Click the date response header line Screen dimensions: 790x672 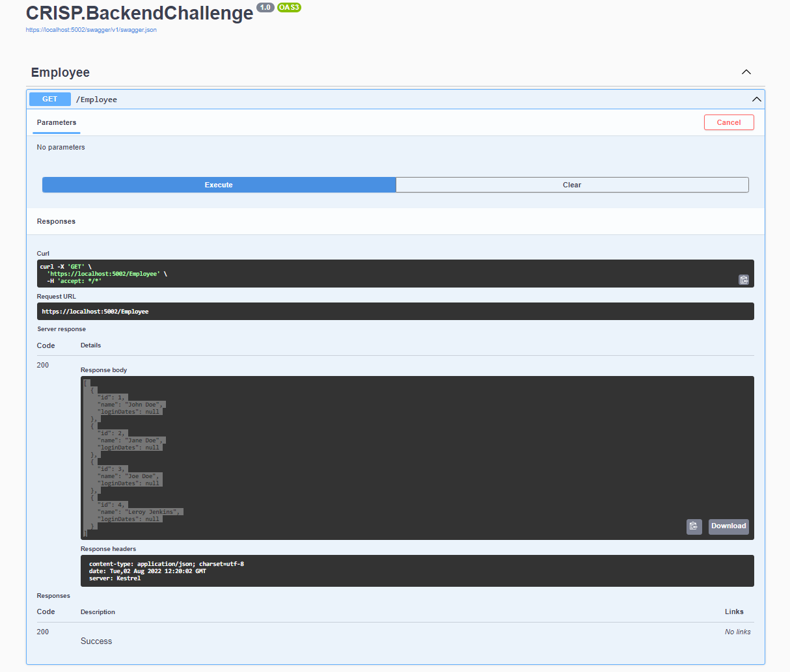point(148,571)
